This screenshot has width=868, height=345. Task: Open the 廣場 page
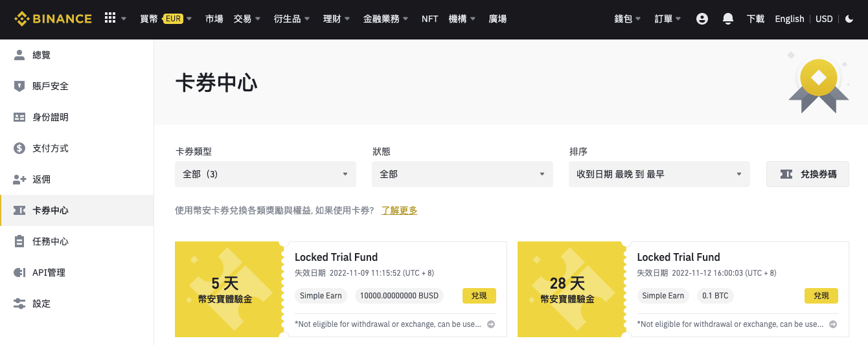pos(497,19)
